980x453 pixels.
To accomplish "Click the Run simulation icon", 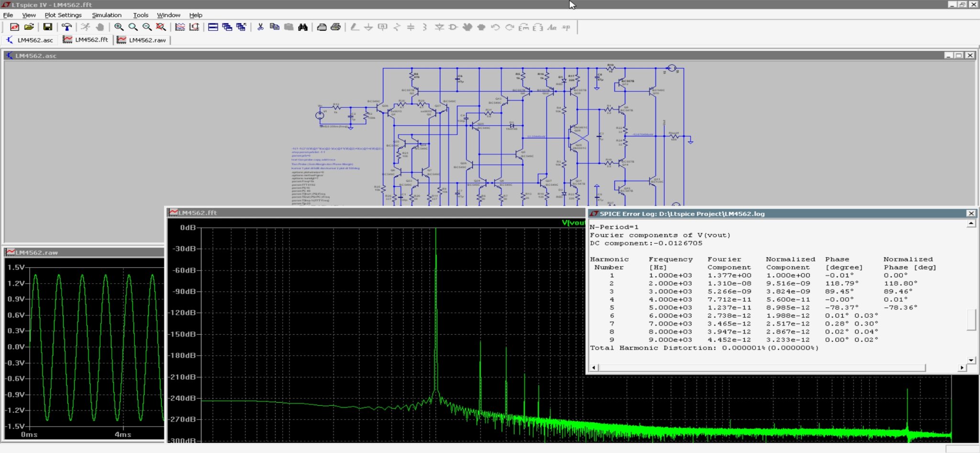I will (x=85, y=27).
